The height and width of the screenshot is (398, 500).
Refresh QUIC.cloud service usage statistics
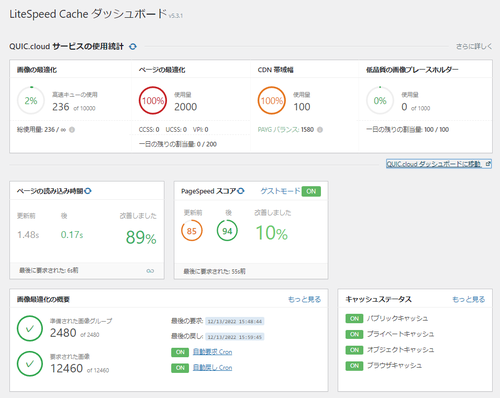pyautogui.click(x=133, y=46)
